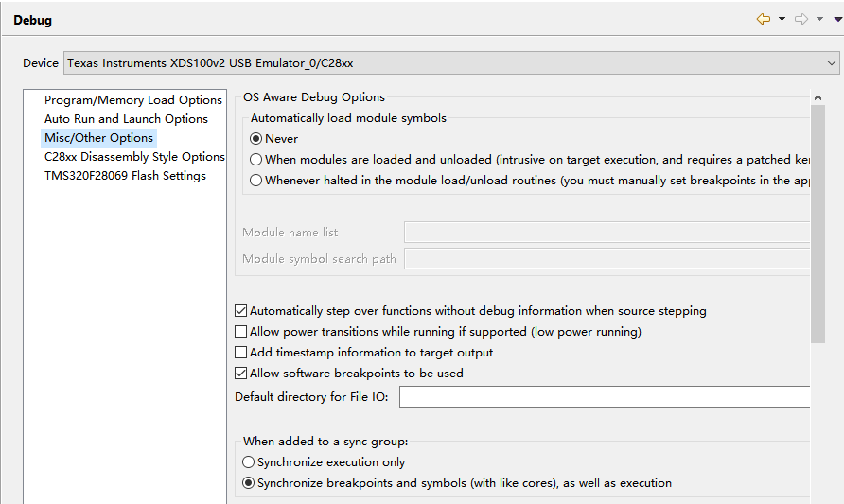This screenshot has width=844, height=504.
Task: Select Synchronize execution only option
Action: point(249,462)
